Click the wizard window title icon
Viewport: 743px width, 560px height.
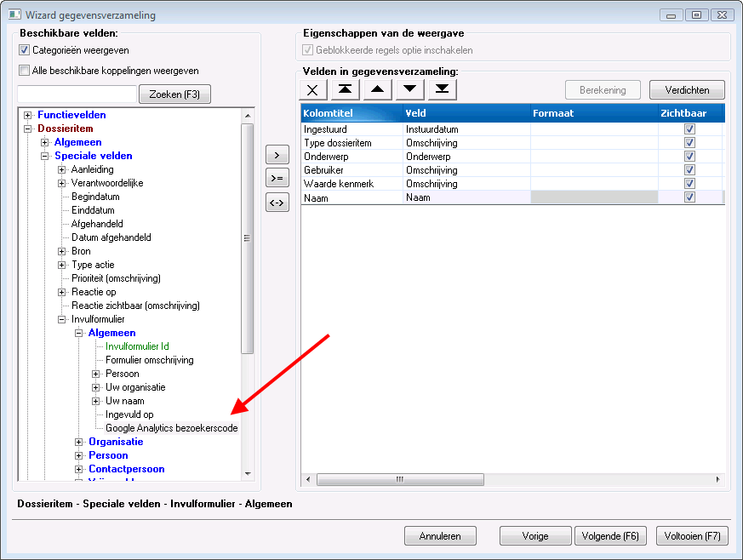click(x=14, y=14)
